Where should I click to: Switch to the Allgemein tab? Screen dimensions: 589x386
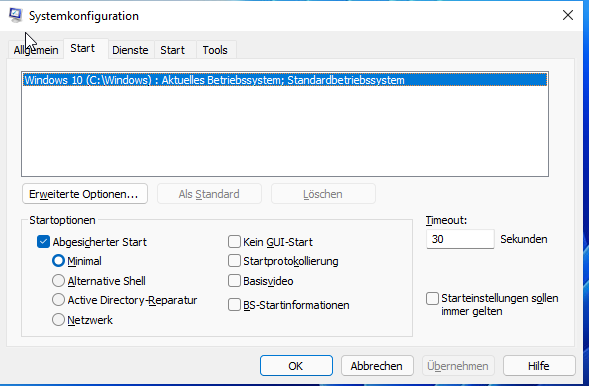[36, 50]
